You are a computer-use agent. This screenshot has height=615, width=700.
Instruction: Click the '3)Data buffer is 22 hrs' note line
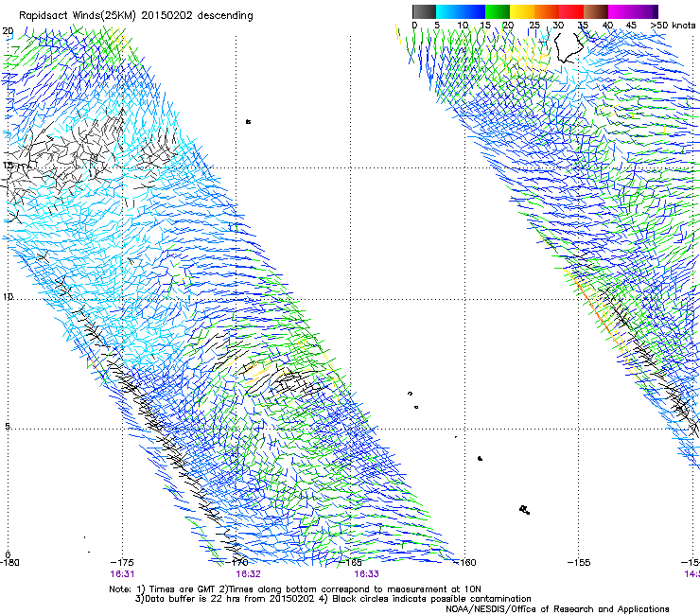333,599
